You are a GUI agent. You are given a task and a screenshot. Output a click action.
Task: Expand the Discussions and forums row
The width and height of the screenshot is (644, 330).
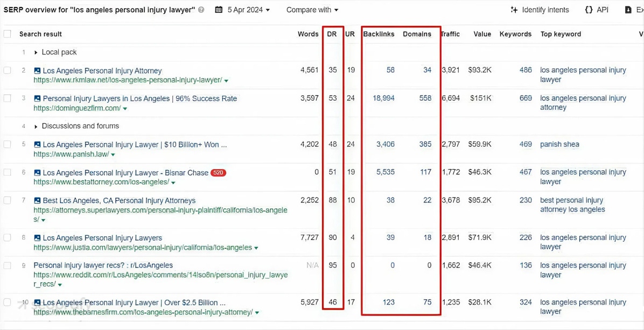(36, 126)
